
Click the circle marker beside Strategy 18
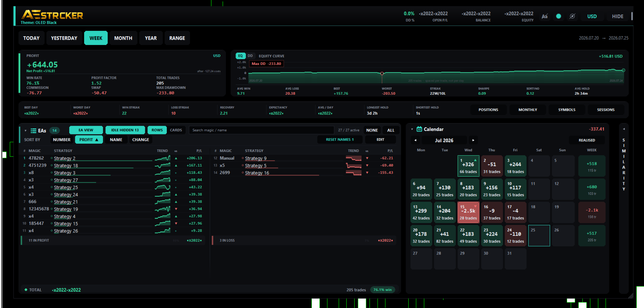click(51, 165)
